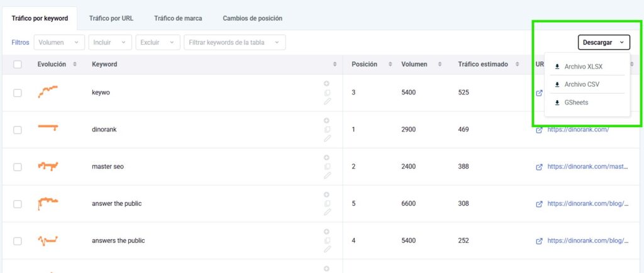Click the answers the public evolution sparkline
This screenshot has width=644, height=273.
pyautogui.click(x=48, y=240)
